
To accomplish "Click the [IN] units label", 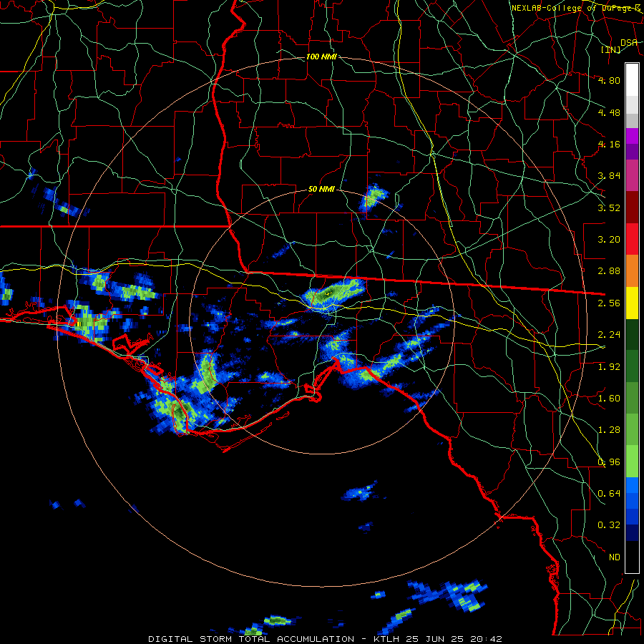I will point(610,49).
